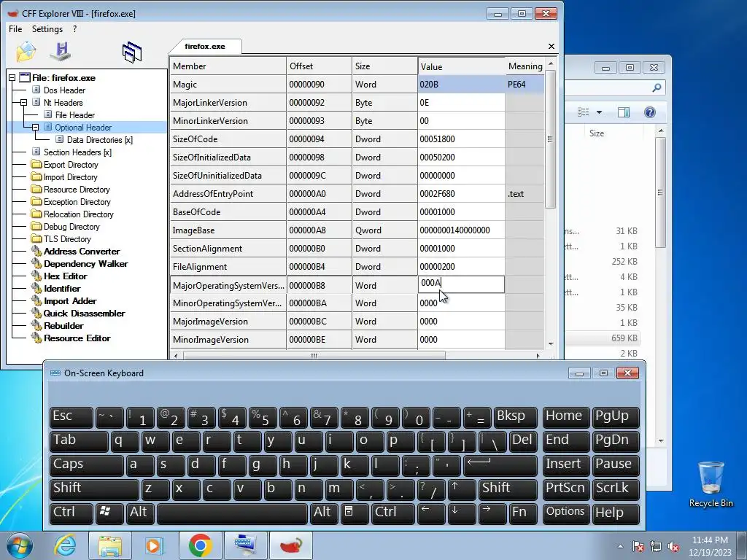
Task: Open the Export Directory folder icon
Action: pos(36,164)
